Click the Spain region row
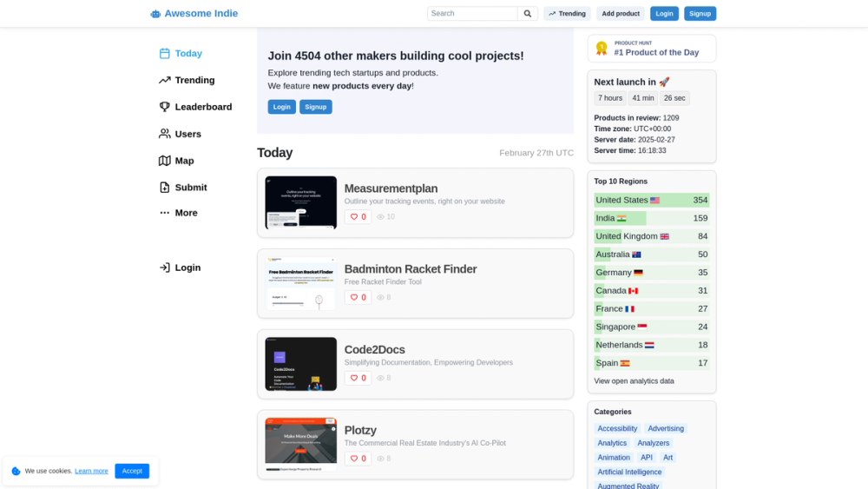868x489 pixels. point(652,363)
